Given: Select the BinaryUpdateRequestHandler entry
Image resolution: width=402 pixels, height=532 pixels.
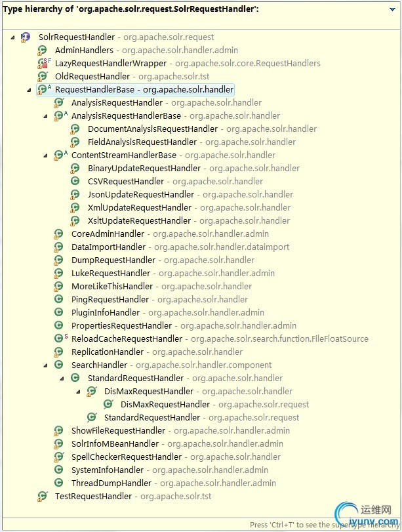Looking at the screenshot, I should pyautogui.click(x=193, y=169).
